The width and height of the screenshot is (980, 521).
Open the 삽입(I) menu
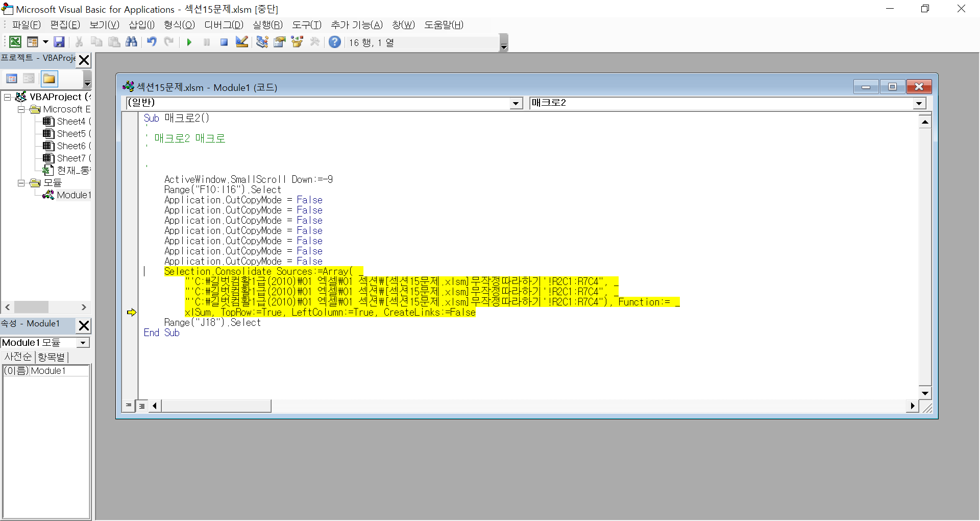pos(141,25)
